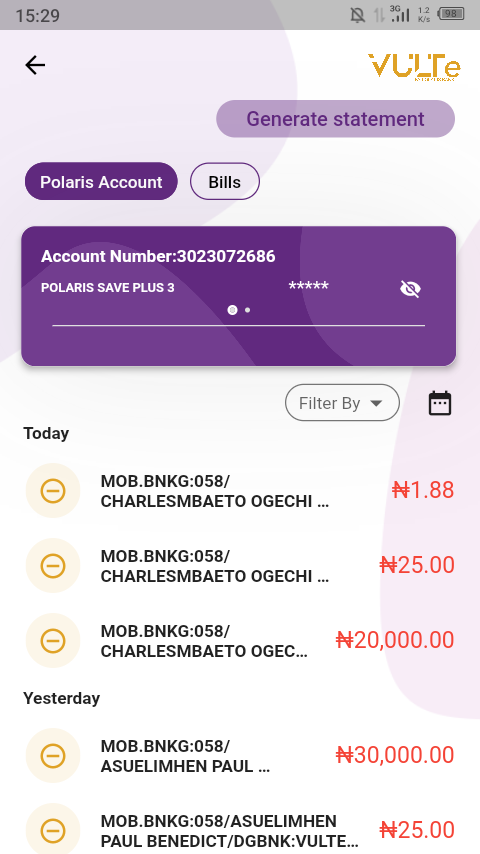Toggle account balance visibility eye icon
This screenshot has width=480, height=854.
[x=410, y=289]
